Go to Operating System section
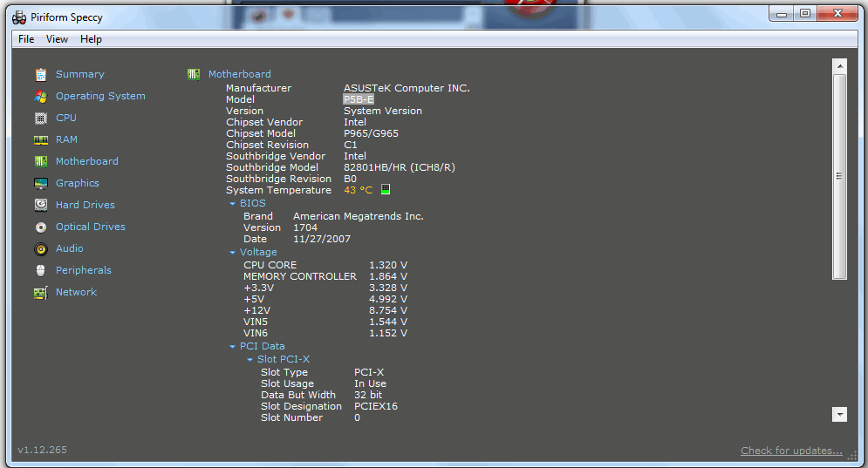Image resolution: width=868 pixels, height=468 pixels. coord(100,96)
